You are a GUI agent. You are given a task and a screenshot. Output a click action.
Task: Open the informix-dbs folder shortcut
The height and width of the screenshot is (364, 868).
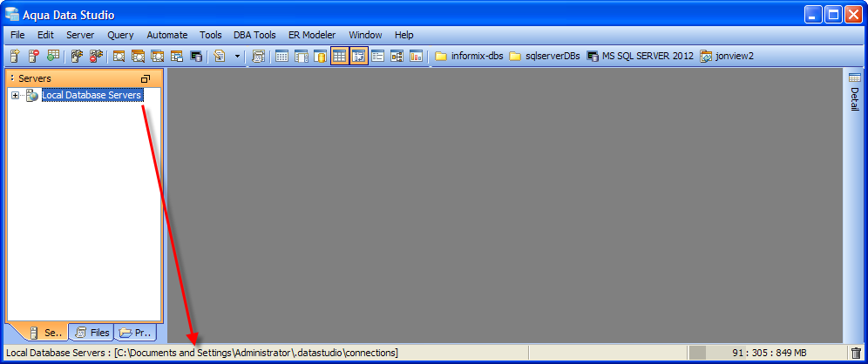(470, 56)
